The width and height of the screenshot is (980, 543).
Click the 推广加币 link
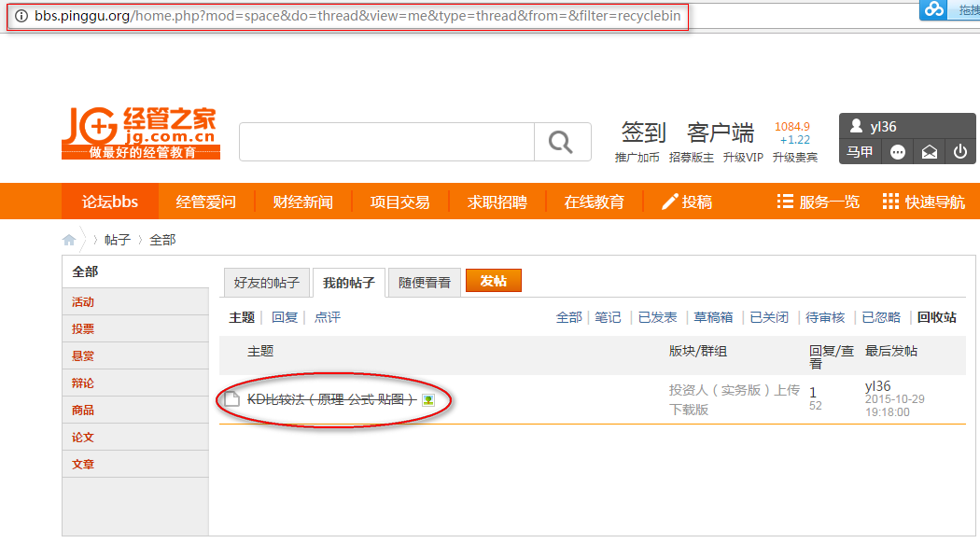click(637, 158)
